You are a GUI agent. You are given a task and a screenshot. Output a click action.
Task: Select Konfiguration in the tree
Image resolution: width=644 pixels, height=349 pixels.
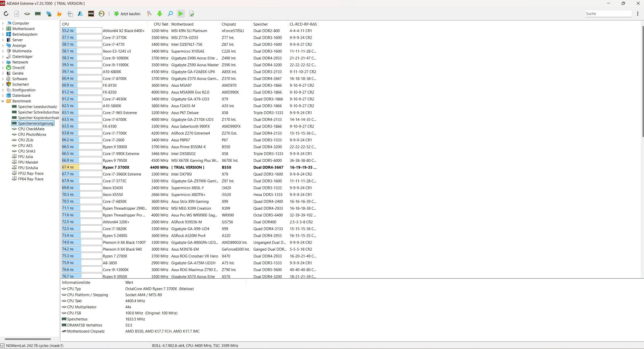(x=24, y=90)
